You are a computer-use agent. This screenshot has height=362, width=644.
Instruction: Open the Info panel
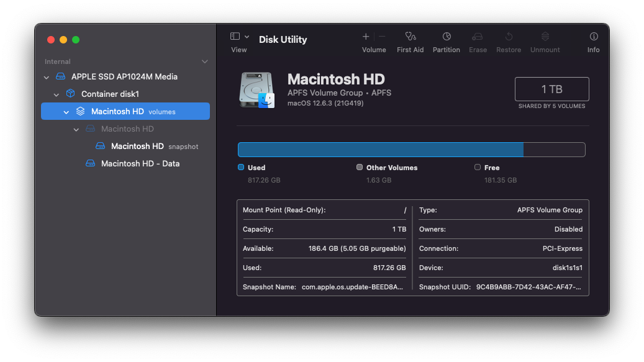click(593, 39)
